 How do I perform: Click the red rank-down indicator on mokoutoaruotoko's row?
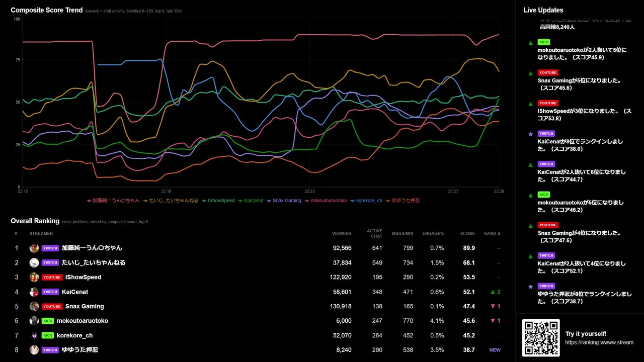[x=496, y=321]
